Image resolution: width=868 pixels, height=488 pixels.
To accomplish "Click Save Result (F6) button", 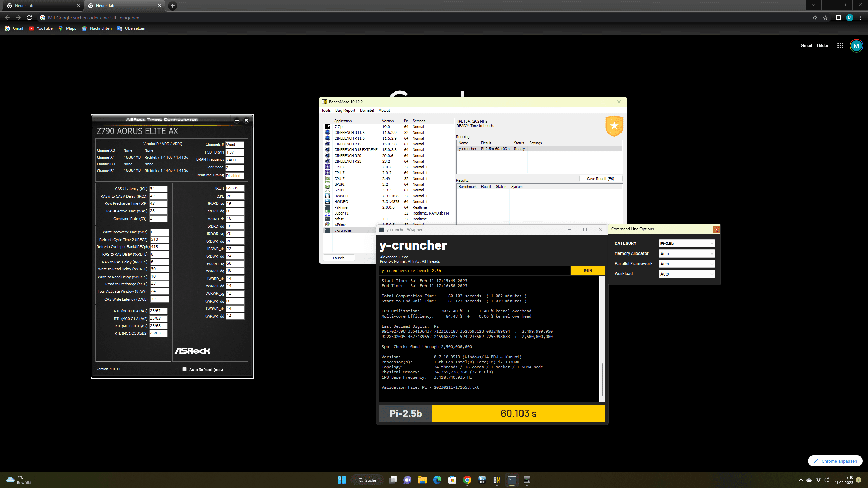I will [600, 179].
